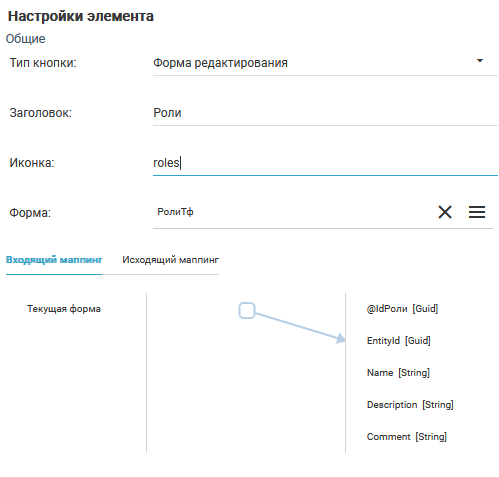The image size is (499, 477).
Task: Select Текущая форма in mapping source
Action: (x=64, y=309)
